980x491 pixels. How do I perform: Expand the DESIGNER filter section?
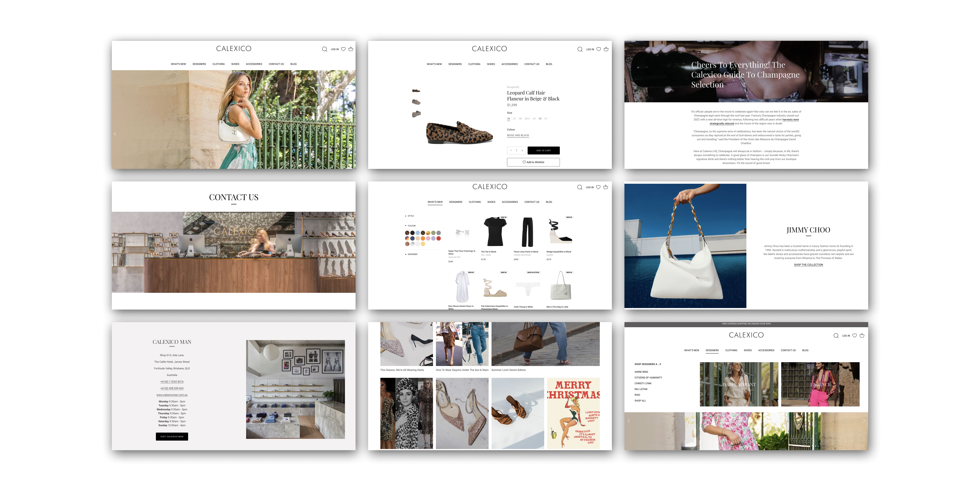(x=412, y=254)
